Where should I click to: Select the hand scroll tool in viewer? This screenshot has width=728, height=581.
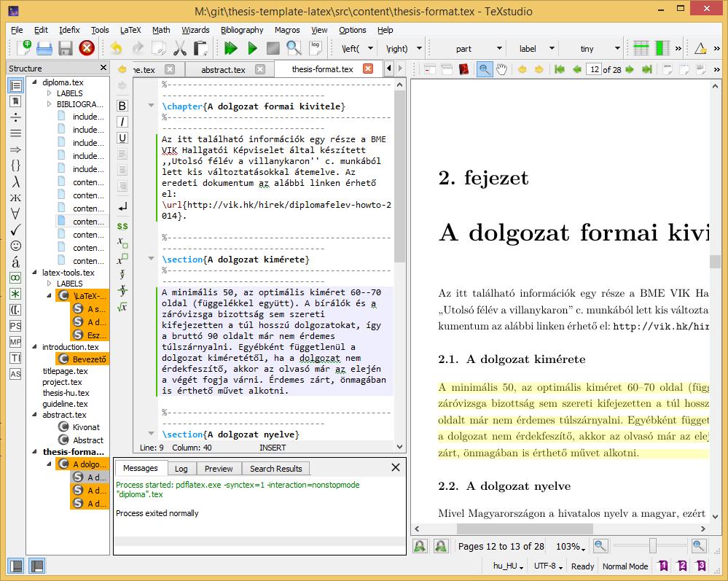tap(501, 69)
